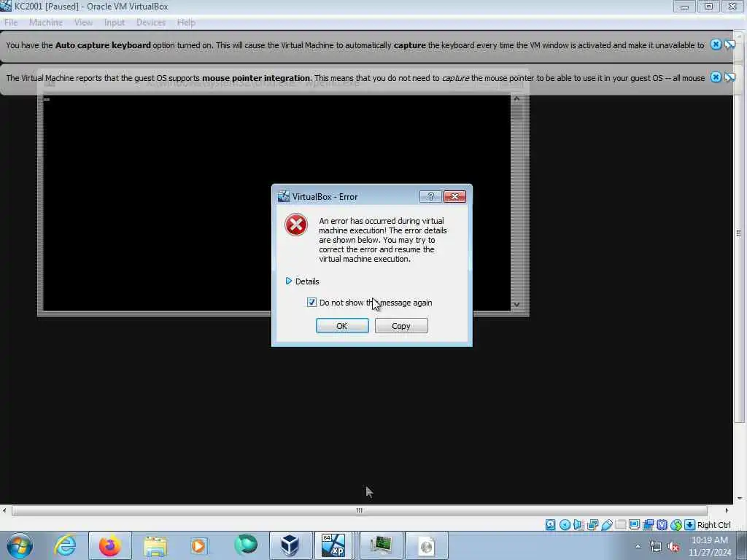
Task: Select the 64 XP VM taskbar button
Action: pos(333,545)
